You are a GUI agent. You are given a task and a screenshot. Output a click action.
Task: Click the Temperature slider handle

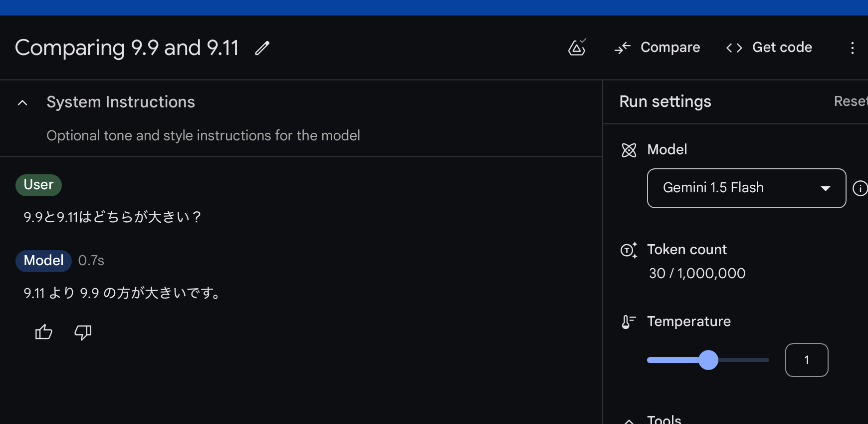708,360
